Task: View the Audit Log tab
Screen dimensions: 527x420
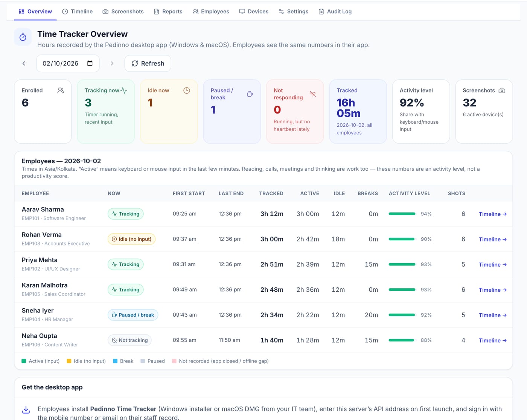Action: (335, 12)
